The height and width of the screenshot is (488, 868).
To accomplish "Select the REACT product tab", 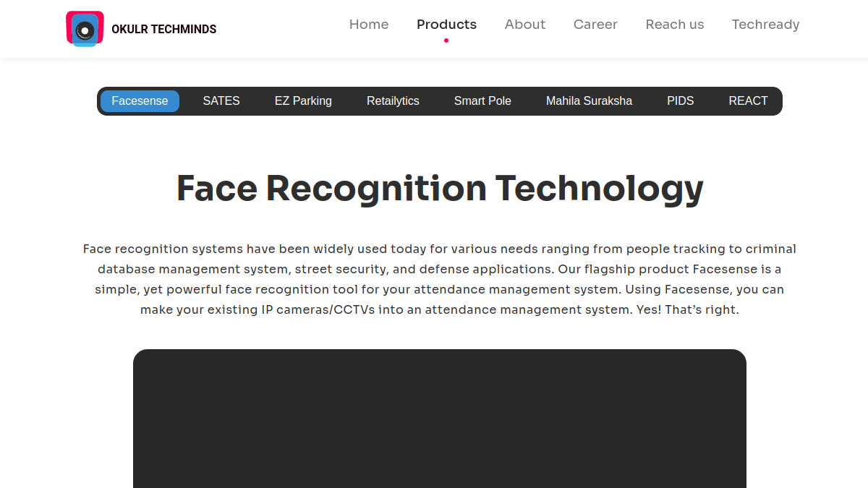I will [x=748, y=101].
